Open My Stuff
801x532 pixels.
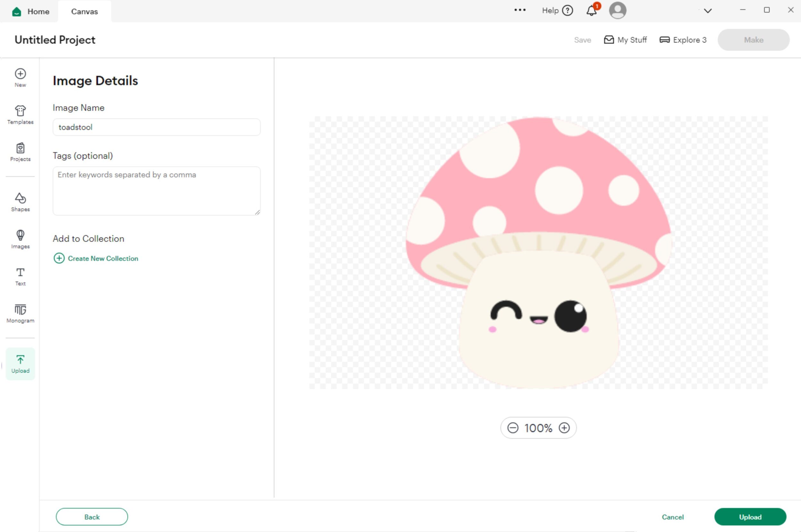tap(625, 40)
